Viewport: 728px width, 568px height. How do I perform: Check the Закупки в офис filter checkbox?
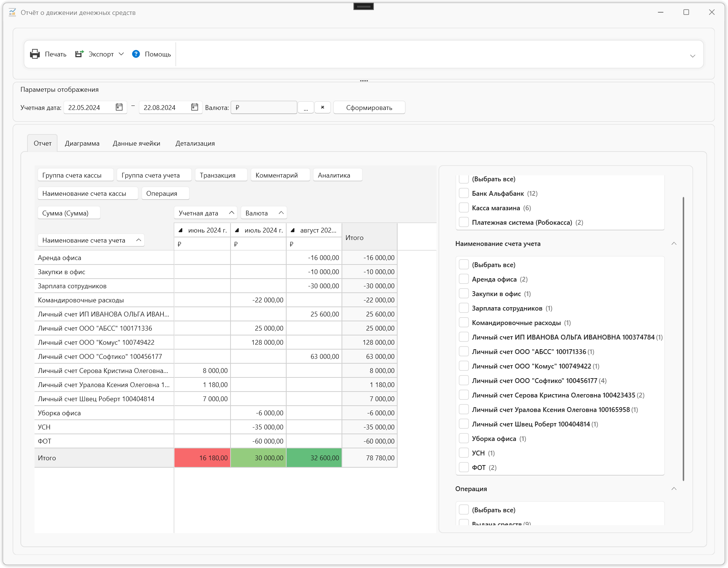464,293
